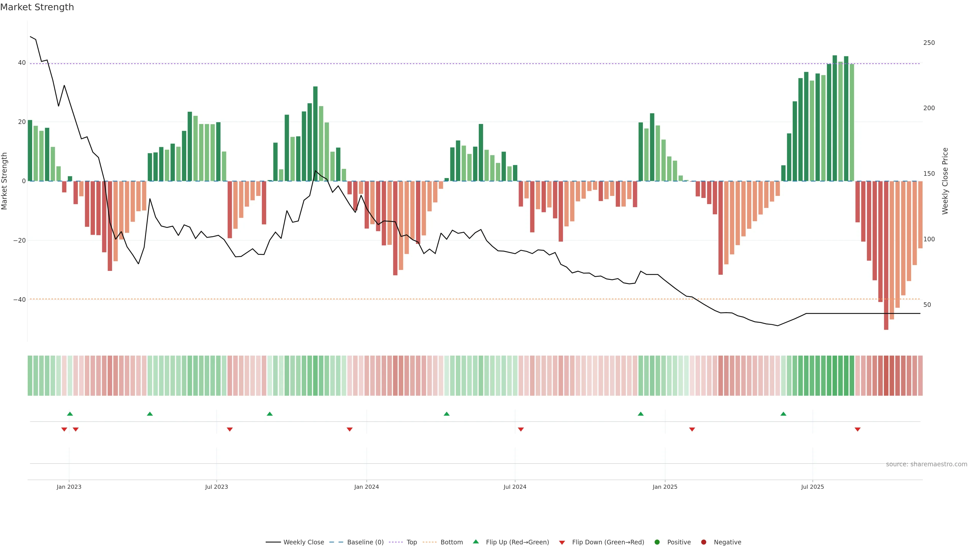The width and height of the screenshot is (980, 551).
Task: Click the flip-up marker before Jul 2025
Action: (783, 414)
